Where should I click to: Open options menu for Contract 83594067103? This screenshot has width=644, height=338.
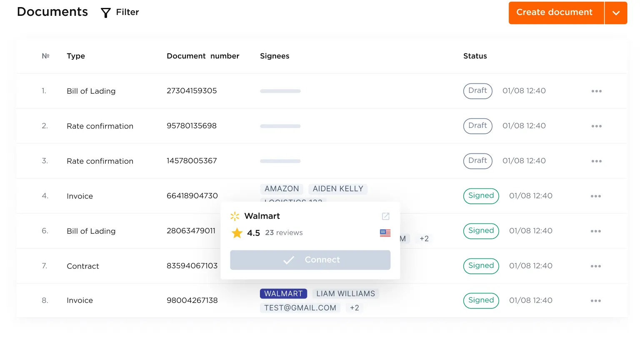point(596,266)
